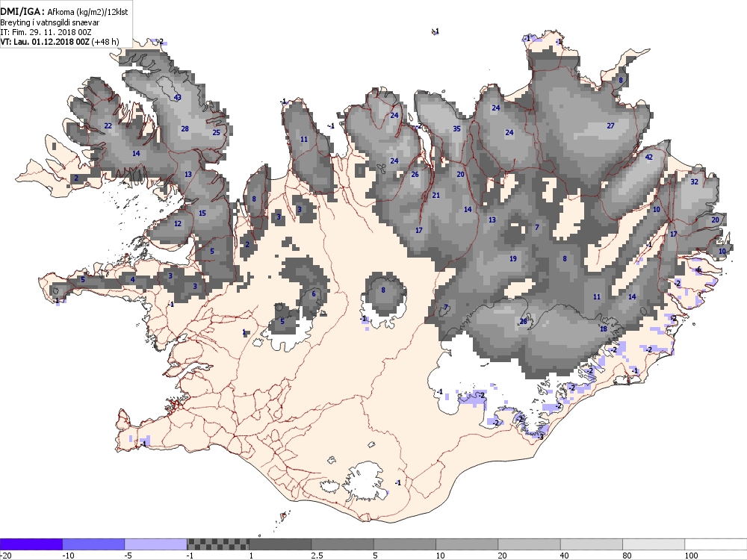Click the 'VT: Lau. 01.12.2018 00Z (+48 h)' line
Image resolution: width=747 pixels, height=560 pixels.
coord(59,41)
